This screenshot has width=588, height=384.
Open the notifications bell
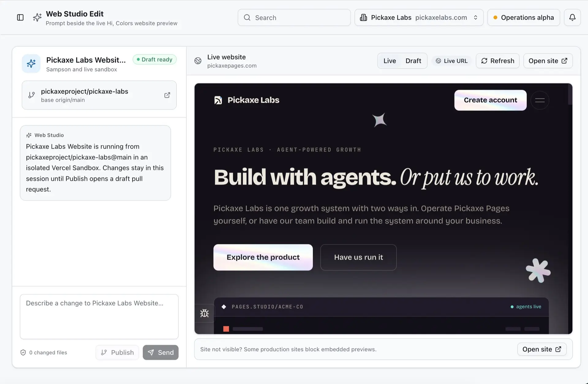click(572, 17)
